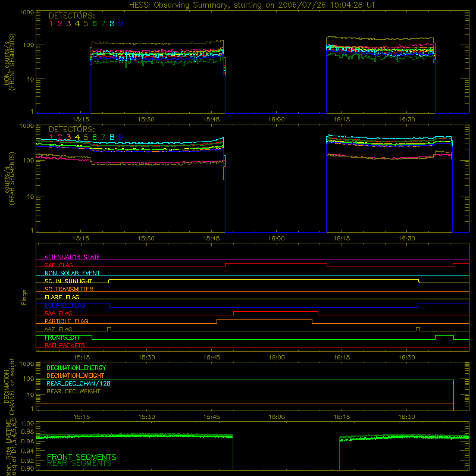Click the REAR_DEC_CHAN/128 legend label
Viewport: 476px width, 476px height.
(x=79, y=383)
